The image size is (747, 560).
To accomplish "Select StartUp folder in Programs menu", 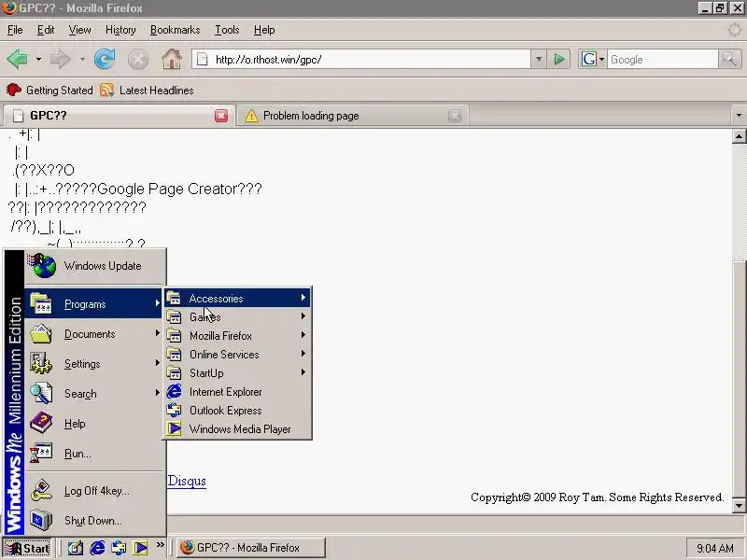I will (238, 372).
